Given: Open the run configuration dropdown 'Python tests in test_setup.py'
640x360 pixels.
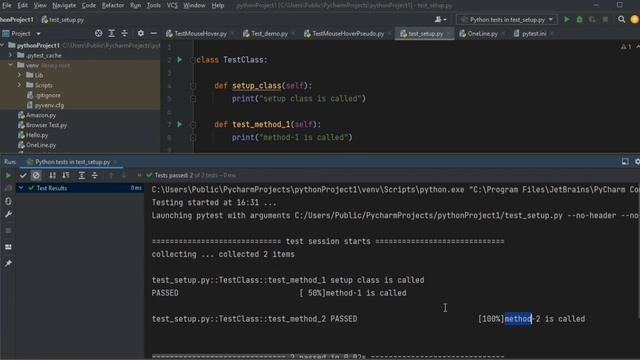Looking at the screenshot, I should pos(507,20).
